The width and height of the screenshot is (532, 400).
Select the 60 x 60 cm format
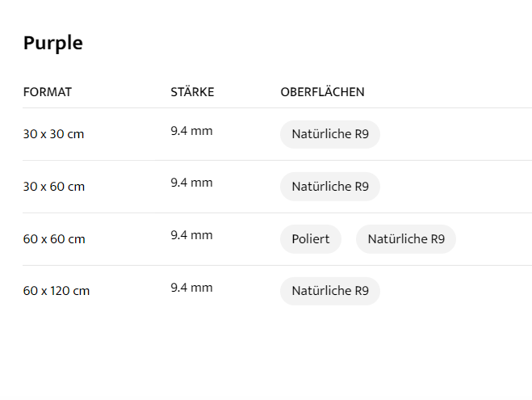tap(53, 239)
